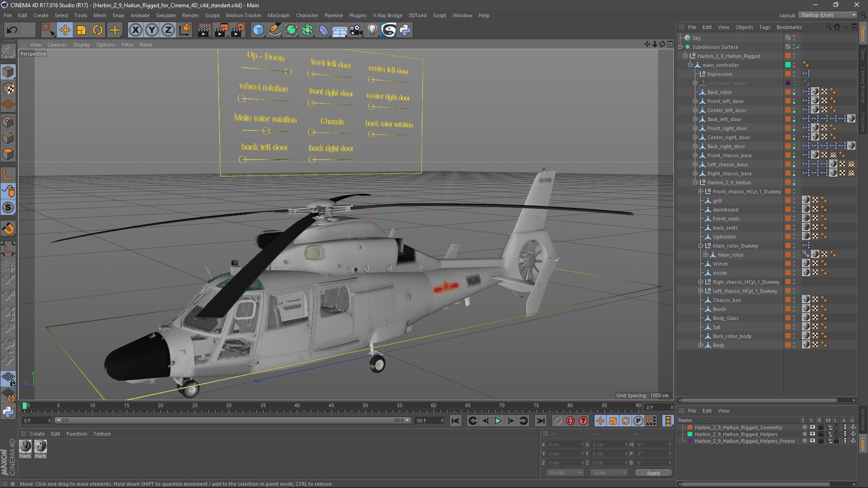Click the timeline range scrub bar

[233, 421]
